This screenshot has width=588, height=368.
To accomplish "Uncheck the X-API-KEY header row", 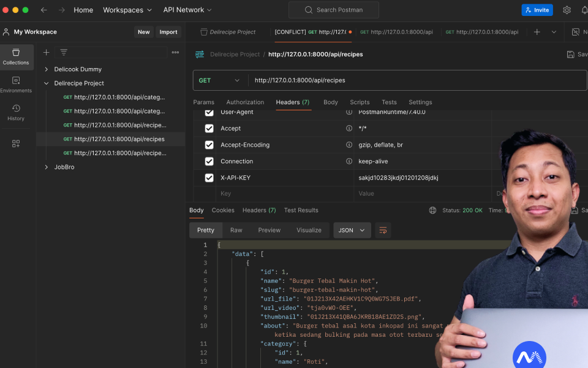I will click(x=209, y=177).
